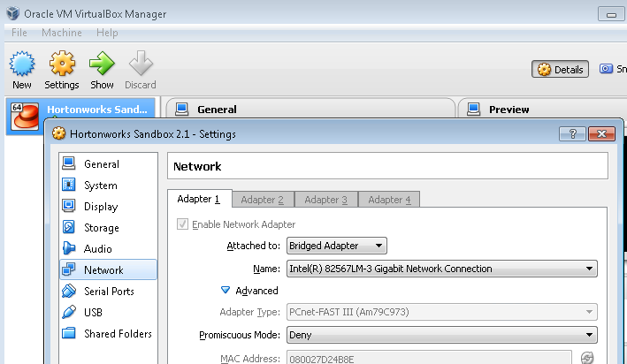
Task: Click the Shared Folders folder icon
Action: (x=69, y=333)
